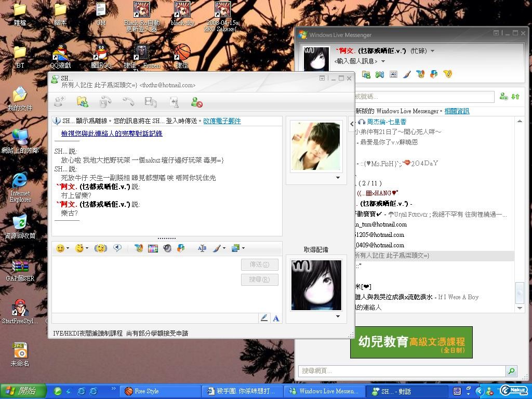
Task: Click the shared folders icon in Messenger main window
Action: 366,74
